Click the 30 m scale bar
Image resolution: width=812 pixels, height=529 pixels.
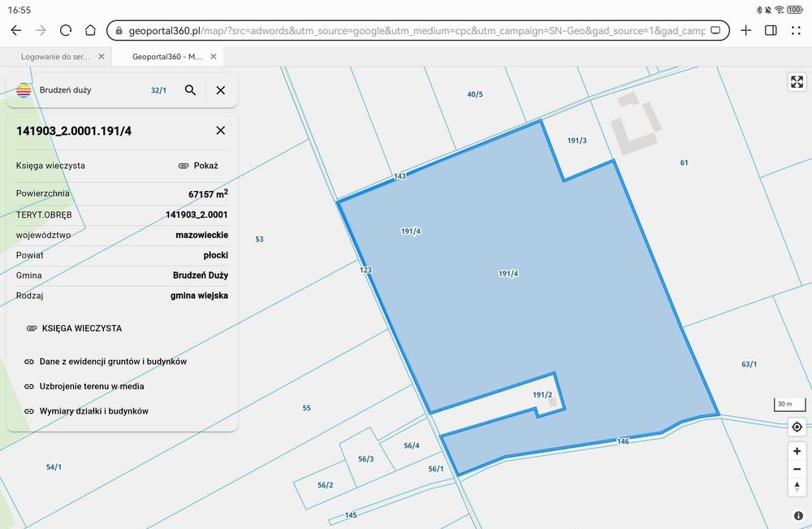point(790,405)
